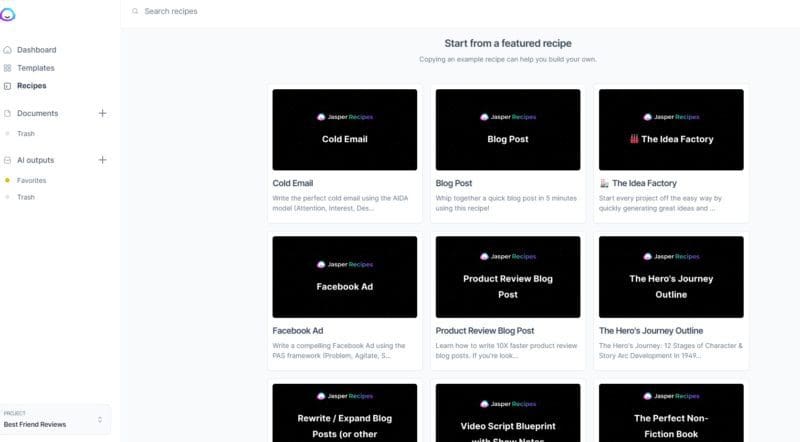
Task: Click The Idea Factory emoji icon below the thumbnail
Action: point(604,183)
